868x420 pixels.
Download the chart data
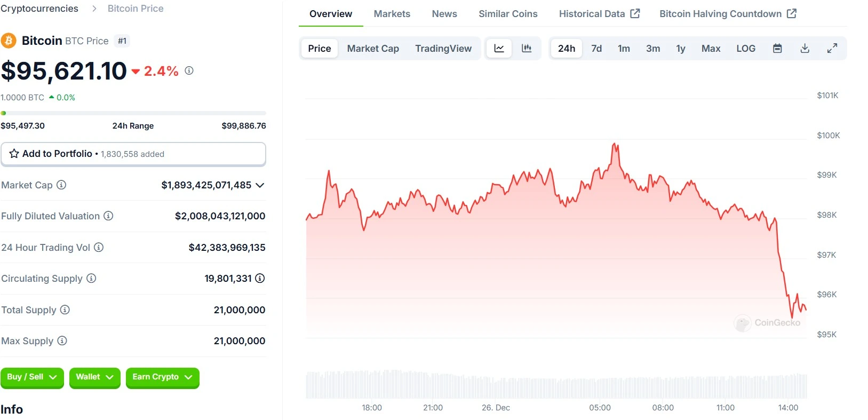pos(805,49)
